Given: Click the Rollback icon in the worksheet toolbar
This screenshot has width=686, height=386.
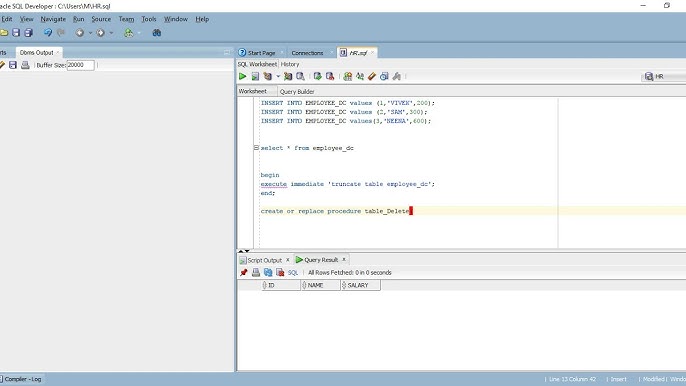Looking at the screenshot, I should coord(330,76).
